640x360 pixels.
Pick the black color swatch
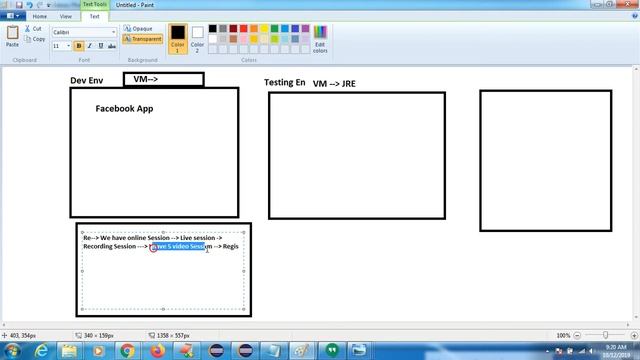tap(213, 29)
